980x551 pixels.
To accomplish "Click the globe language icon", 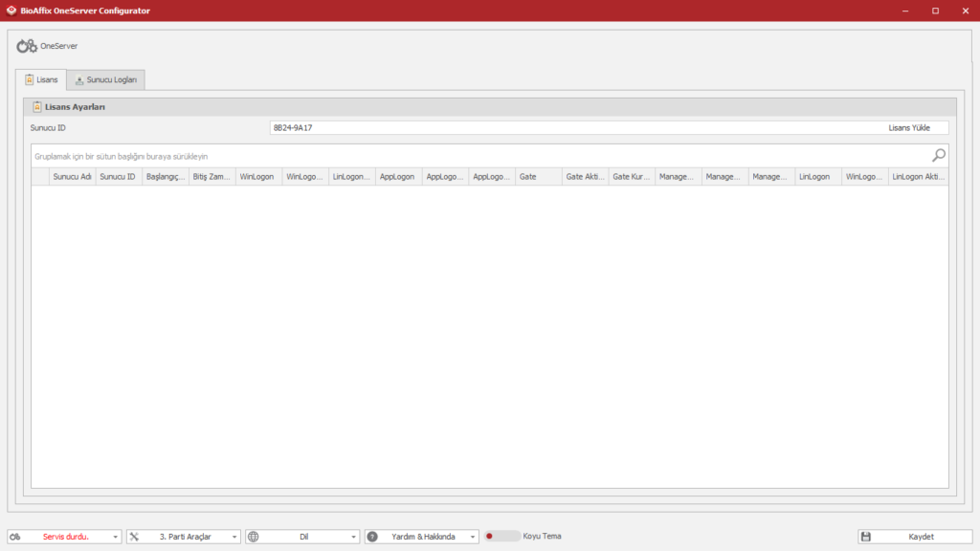I will [253, 537].
